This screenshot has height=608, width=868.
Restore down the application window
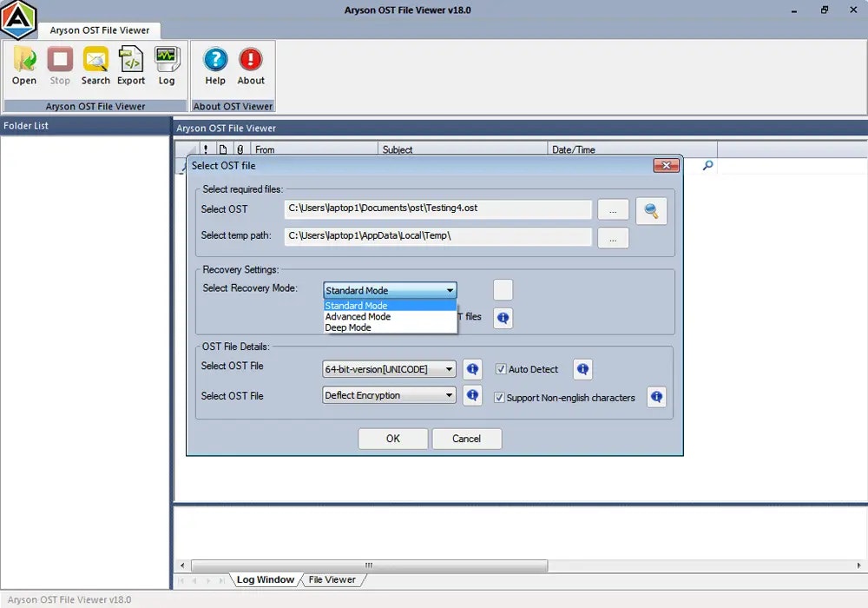(x=825, y=10)
